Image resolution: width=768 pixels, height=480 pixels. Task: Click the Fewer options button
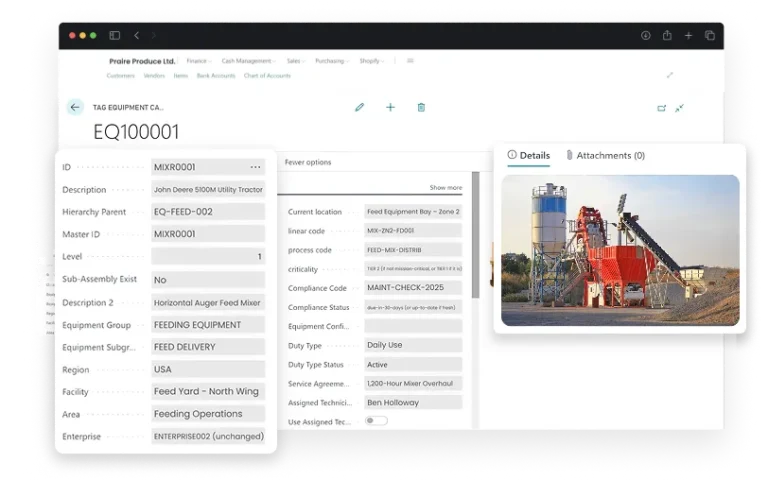[x=308, y=162]
